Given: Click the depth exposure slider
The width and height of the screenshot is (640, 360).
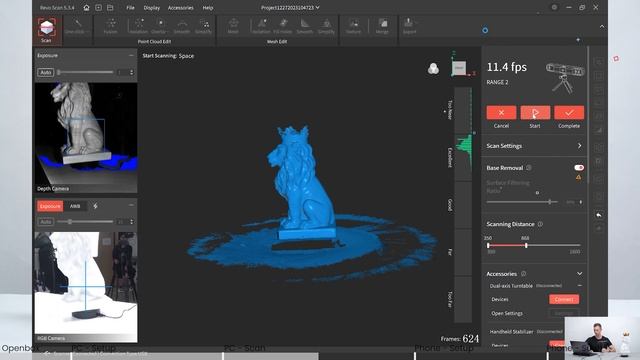Looking at the screenshot, I should pyautogui.click(x=86, y=72).
